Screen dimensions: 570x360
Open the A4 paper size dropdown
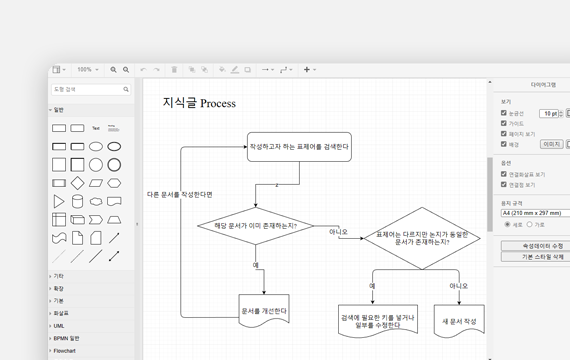[x=535, y=213]
